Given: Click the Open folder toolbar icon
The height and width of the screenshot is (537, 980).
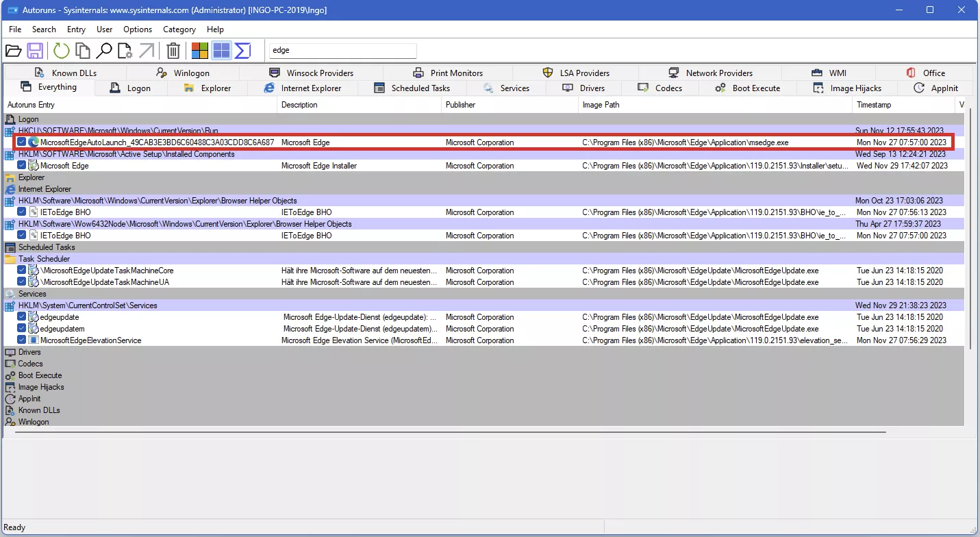Looking at the screenshot, I should (14, 51).
